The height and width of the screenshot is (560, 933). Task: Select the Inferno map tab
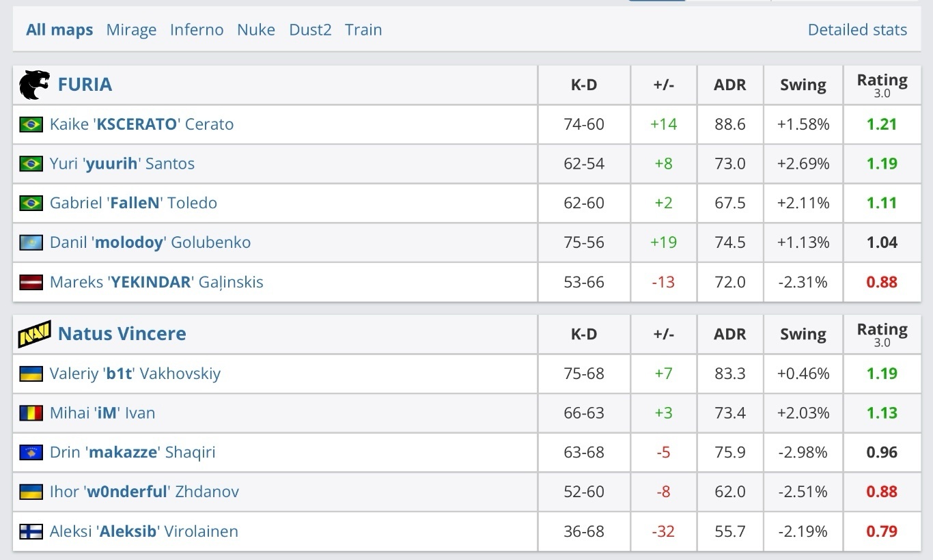[197, 30]
